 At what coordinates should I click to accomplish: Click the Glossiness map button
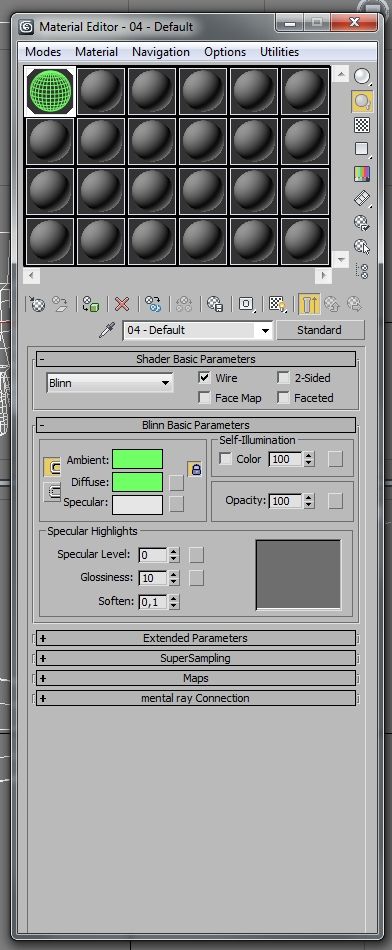[196, 577]
